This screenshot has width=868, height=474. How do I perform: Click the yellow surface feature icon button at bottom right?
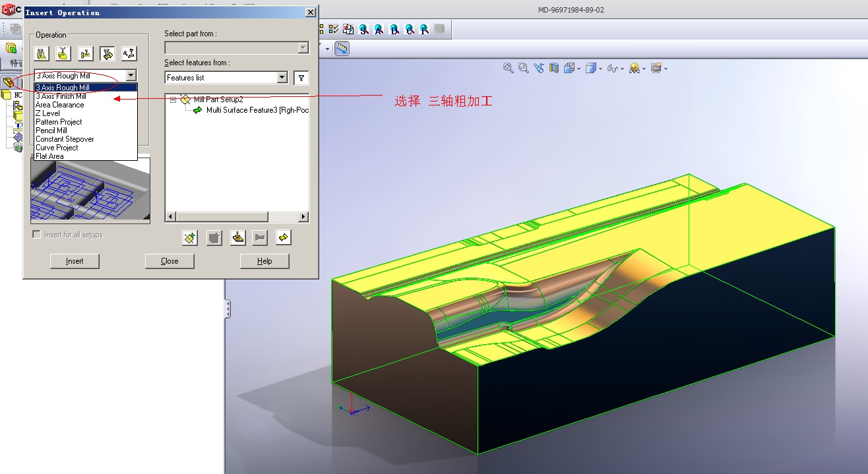[x=284, y=238]
